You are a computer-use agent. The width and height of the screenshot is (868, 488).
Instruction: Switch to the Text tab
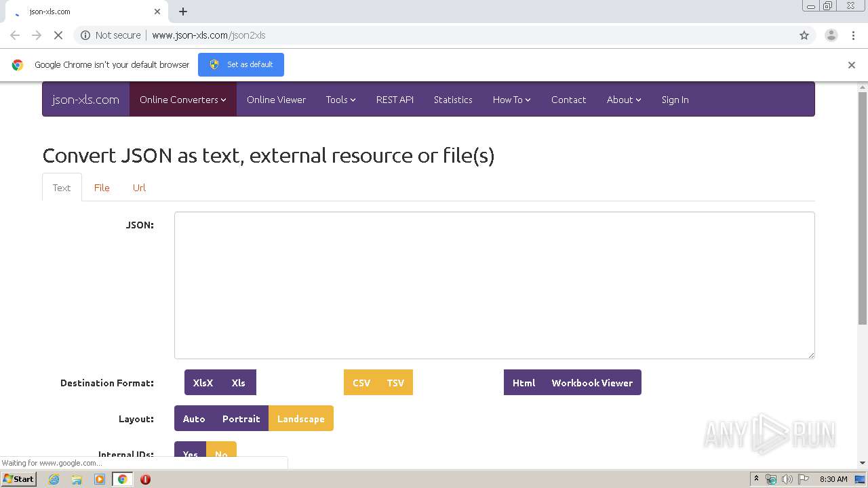pos(62,188)
